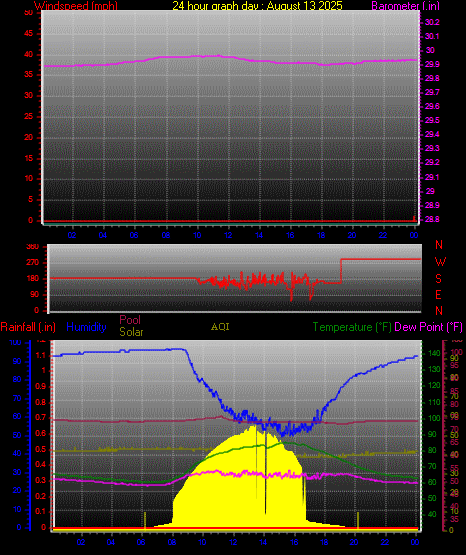
Task: Click rainfall axis value 0.8
Action: point(41,402)
